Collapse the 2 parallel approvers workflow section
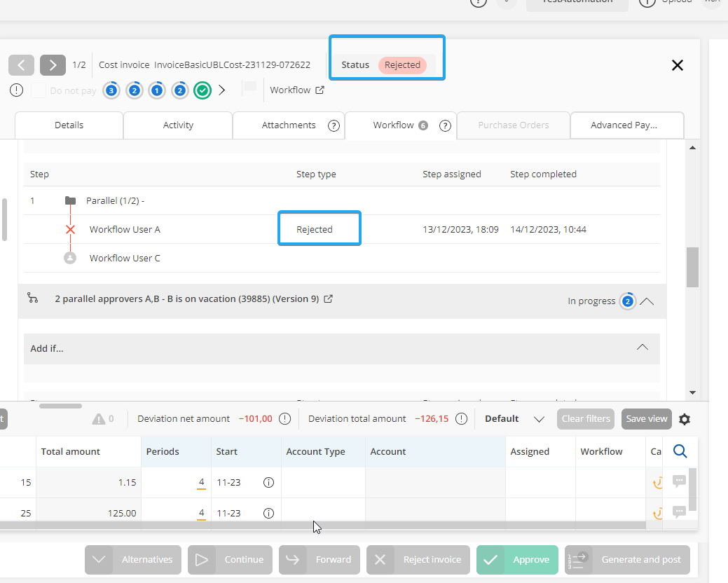This screenshot has width=728, height=583. pyautogui.click(x=647, y=301)
